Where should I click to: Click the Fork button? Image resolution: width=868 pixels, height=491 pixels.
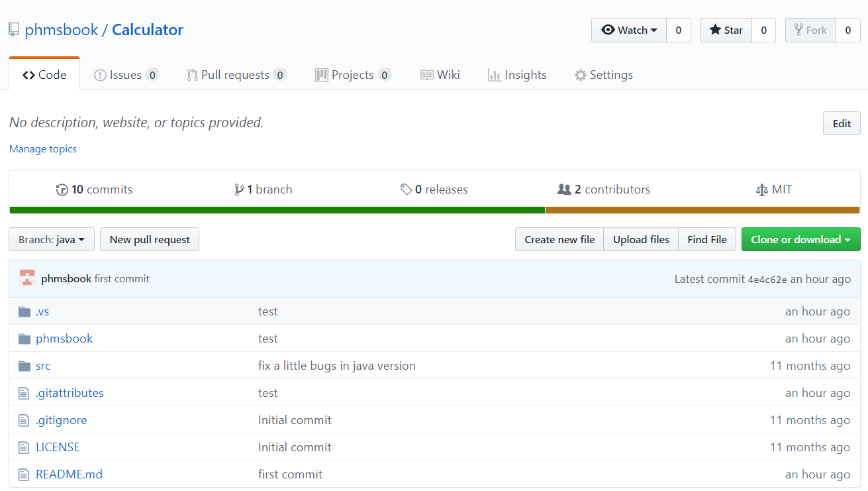810,30
